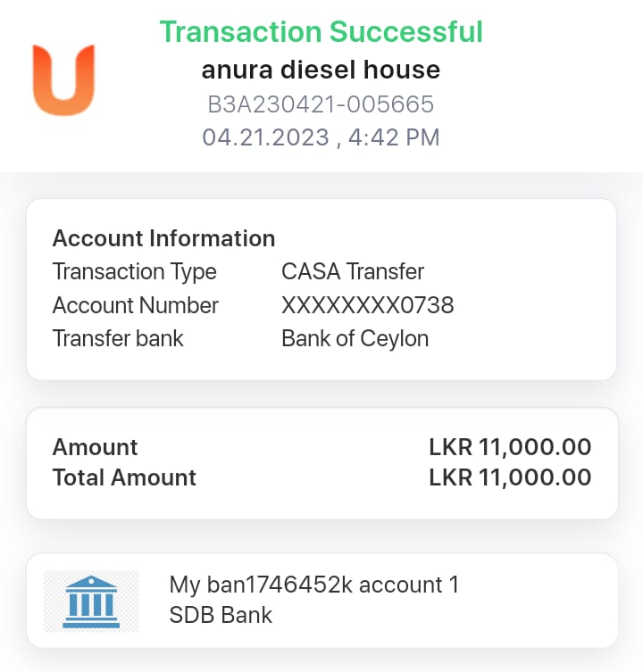Viewport: 643px width, 672px height.
Task: Click reference number B3A230421-005665
Action: [x=321, y=104]
